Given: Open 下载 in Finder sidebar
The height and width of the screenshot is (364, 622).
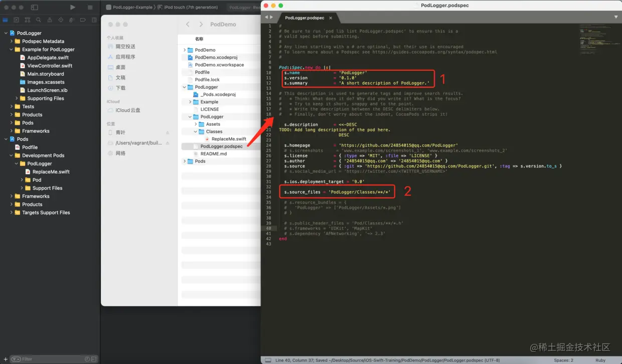Looking at the screenshot, I should (x=117, y=88).
